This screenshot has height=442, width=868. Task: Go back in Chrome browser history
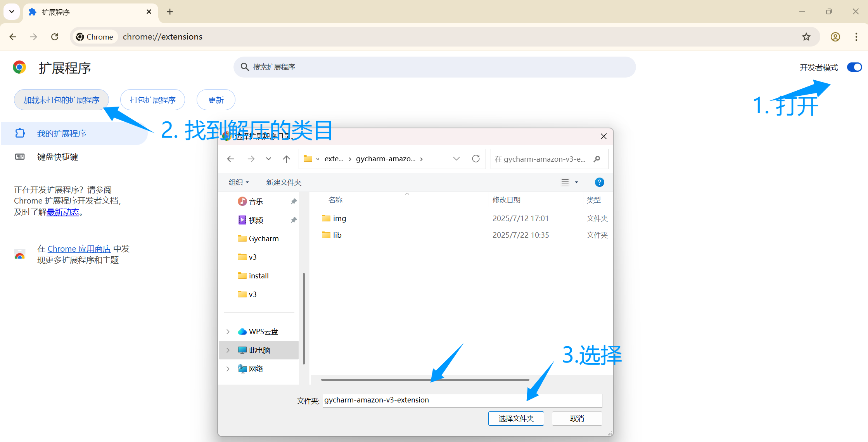pos(13,37)
